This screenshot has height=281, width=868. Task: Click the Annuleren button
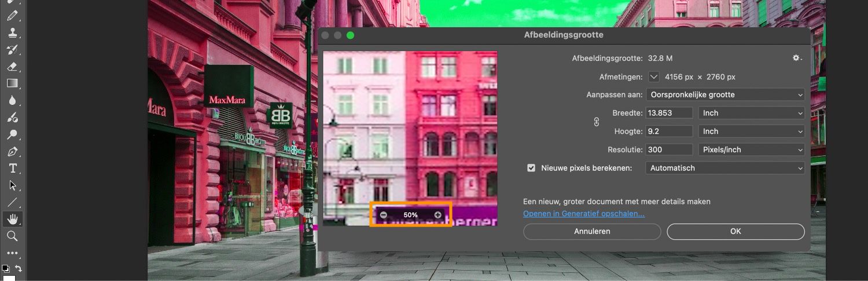pyautogui.click(x=592, y=231)
